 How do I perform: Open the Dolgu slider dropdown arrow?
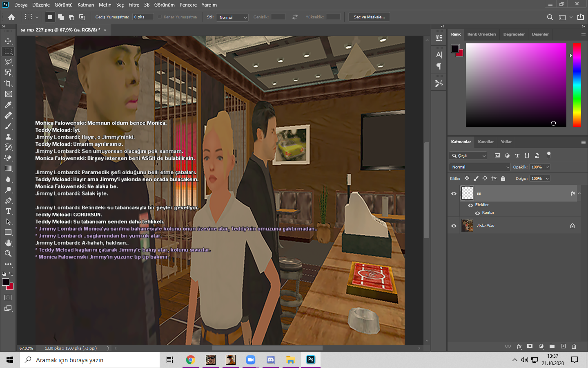(547, 178)
